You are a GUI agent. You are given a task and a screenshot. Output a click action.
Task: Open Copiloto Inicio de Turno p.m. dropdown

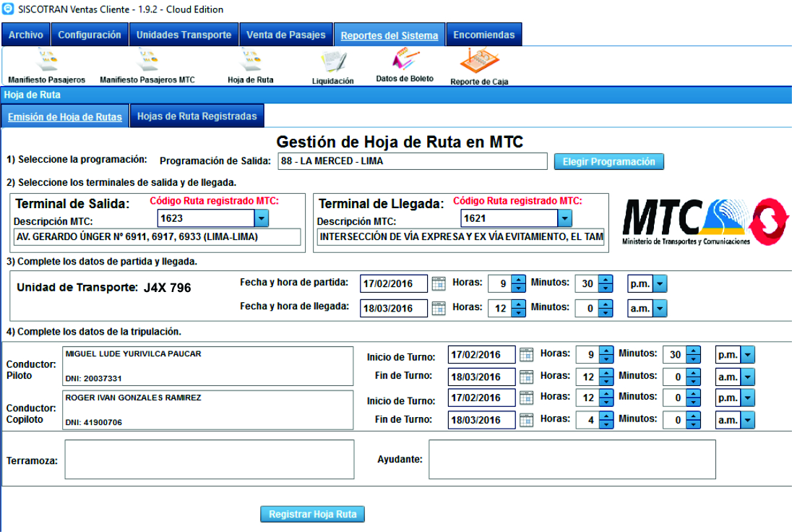coord(747,398)
